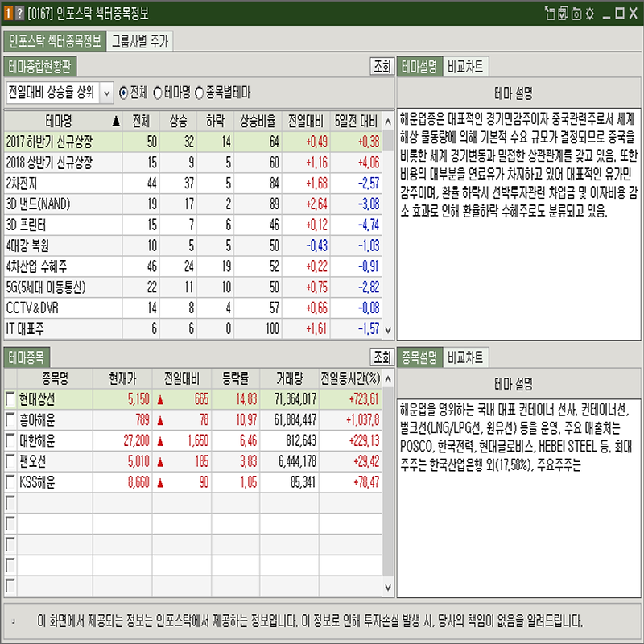644x644 pixels.
Task: Select the 4차산업 수혜주 theme row
Action: point(193,266)
